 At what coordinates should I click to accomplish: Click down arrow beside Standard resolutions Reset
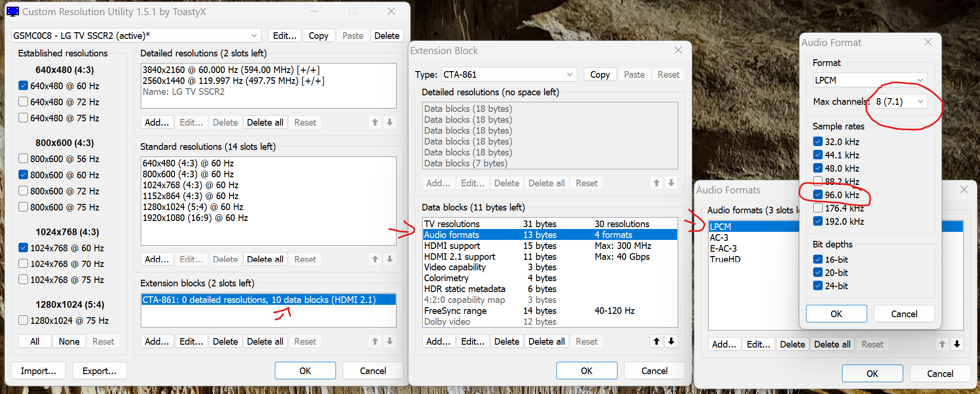[390, 259]
